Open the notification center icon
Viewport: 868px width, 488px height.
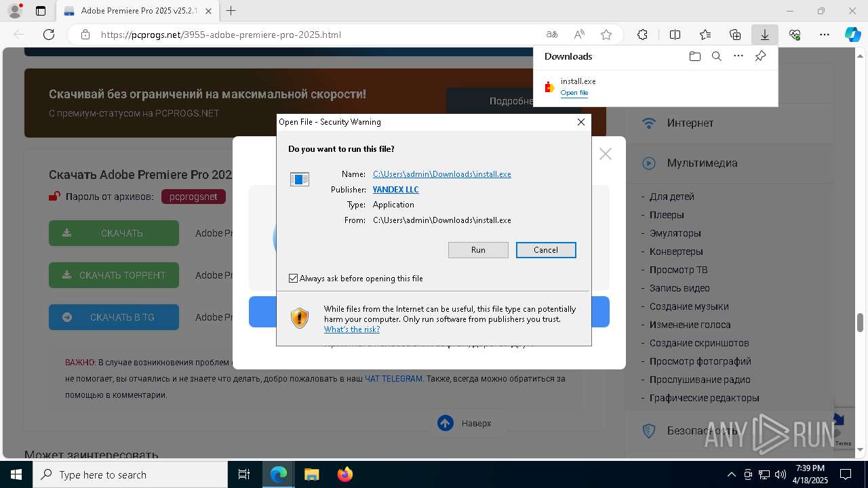(846, 474)
